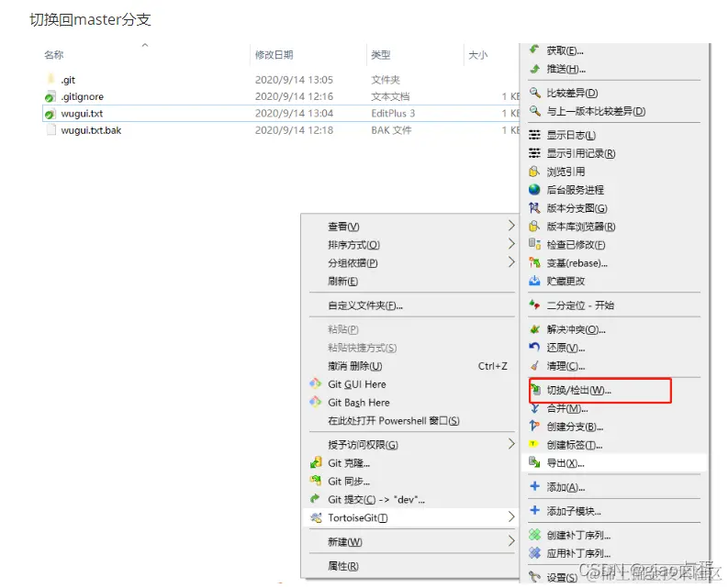Image resolution: width=728 pixels, height=588 pixels.
Task: Click the 解决冲突(O) icon
Action: pyautogui.click(x=534, y=329)
